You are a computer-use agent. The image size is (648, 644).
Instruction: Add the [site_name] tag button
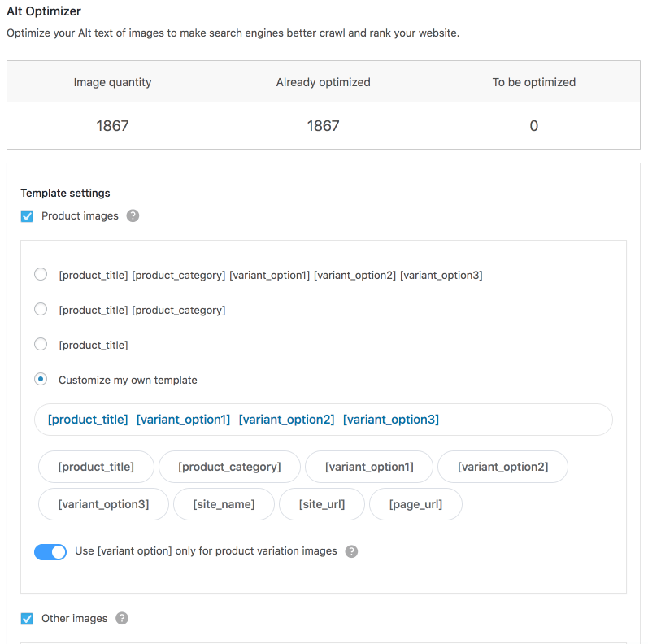[224, 504]
